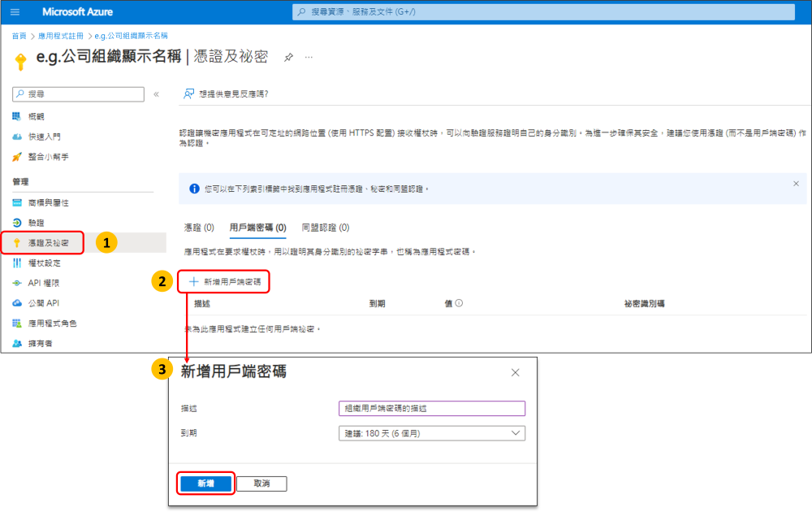812x512 pixels.
Task: Open the 到期 expiry dropdown
Action: tap(432, 433)
